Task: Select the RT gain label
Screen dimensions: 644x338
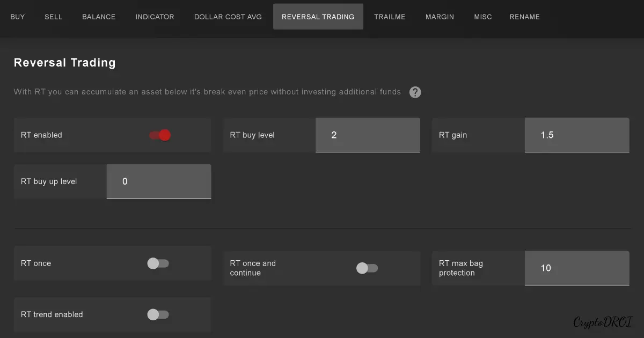Action: [x=453, y=135]
